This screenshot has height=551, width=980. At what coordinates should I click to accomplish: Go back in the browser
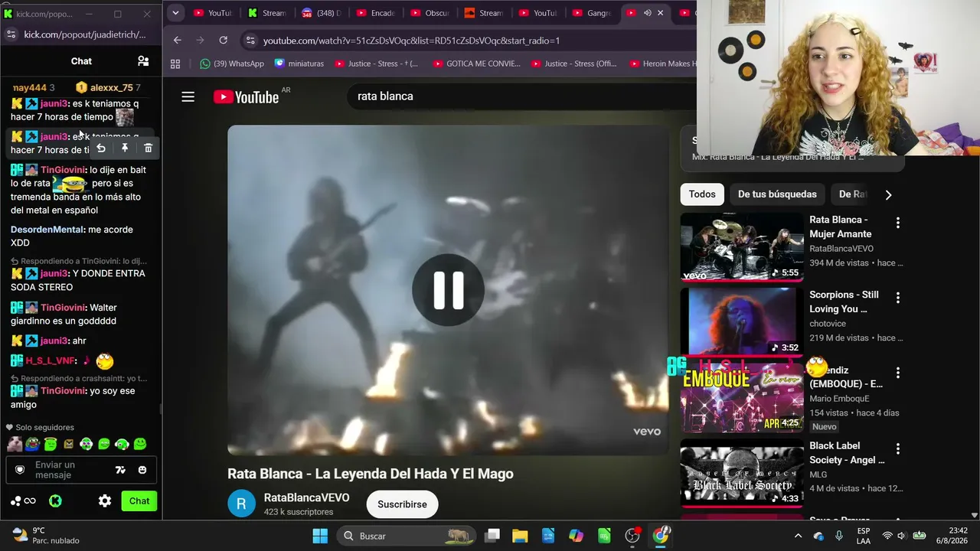(178, 40)
